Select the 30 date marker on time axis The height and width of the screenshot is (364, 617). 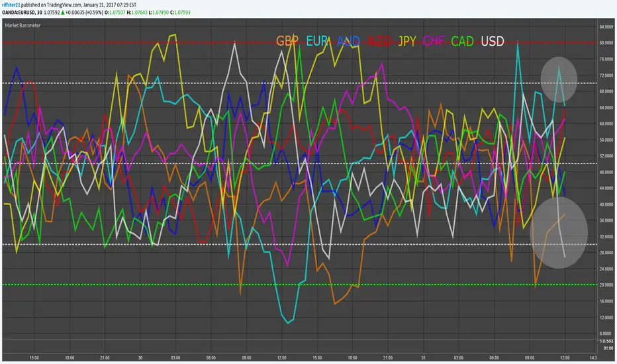point(140,357)
